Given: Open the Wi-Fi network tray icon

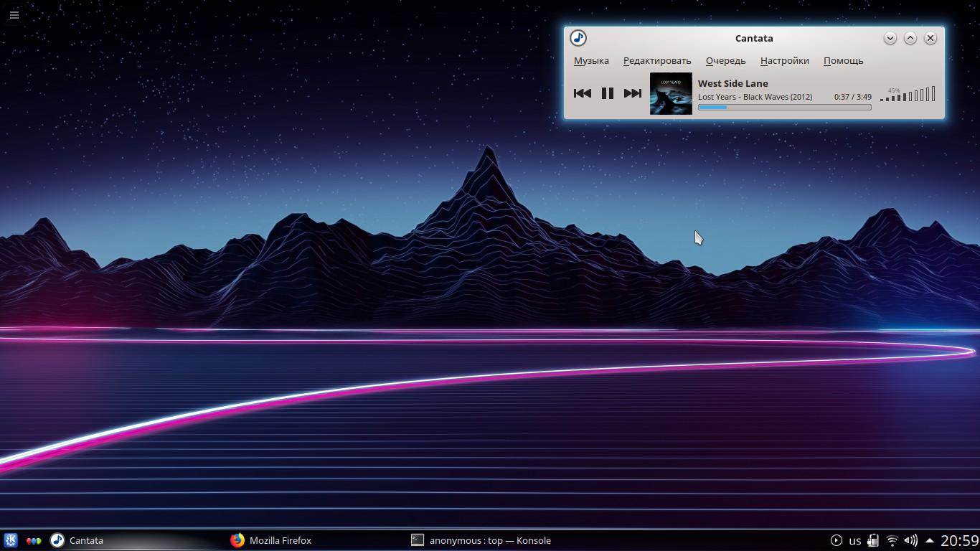Looking at the screenshot, I should click(892, 540).
